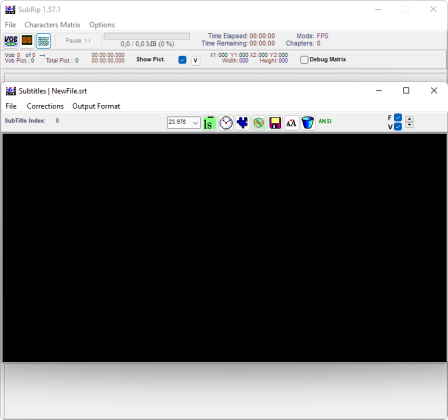Enable the Debug Matrix checkbox
This screenshot has width=448, height=420.
point(304,60)
